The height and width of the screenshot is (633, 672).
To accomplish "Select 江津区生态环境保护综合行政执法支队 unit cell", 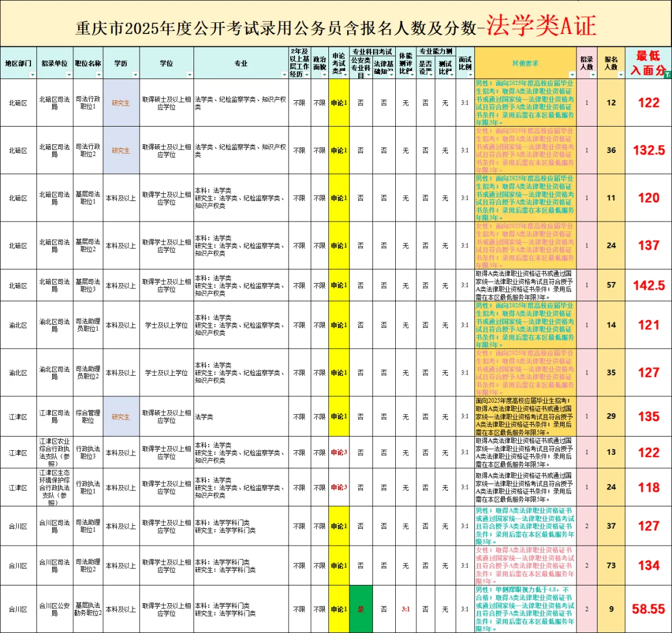I will 55,488.
